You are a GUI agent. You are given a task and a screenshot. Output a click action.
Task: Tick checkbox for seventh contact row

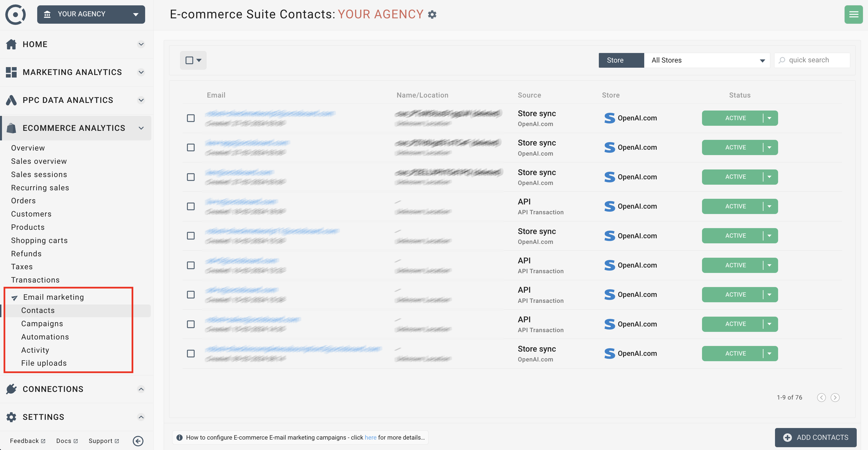click(191, 295)
